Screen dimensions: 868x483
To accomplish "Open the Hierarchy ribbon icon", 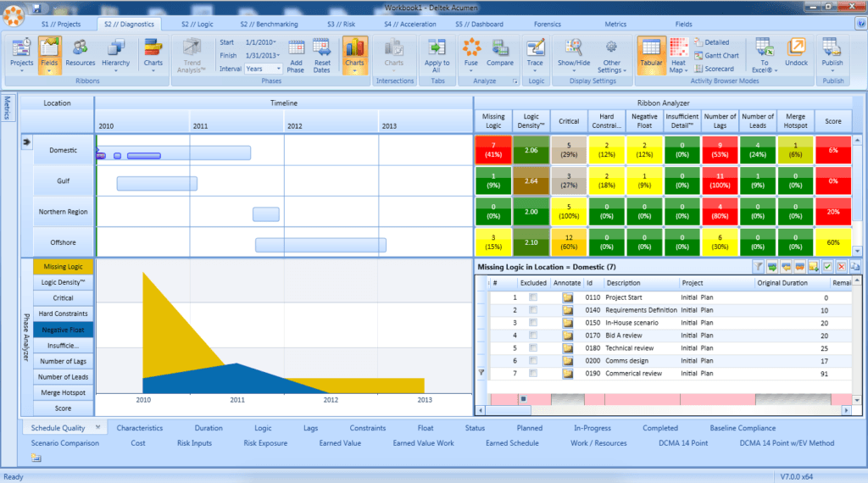I will (115, 55).
